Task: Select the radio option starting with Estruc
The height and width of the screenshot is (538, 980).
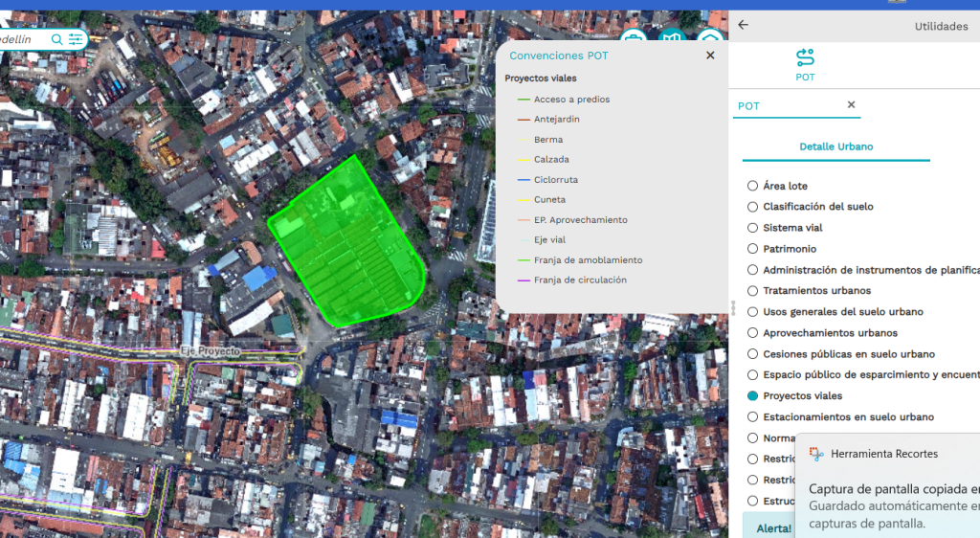Action: 752,501
